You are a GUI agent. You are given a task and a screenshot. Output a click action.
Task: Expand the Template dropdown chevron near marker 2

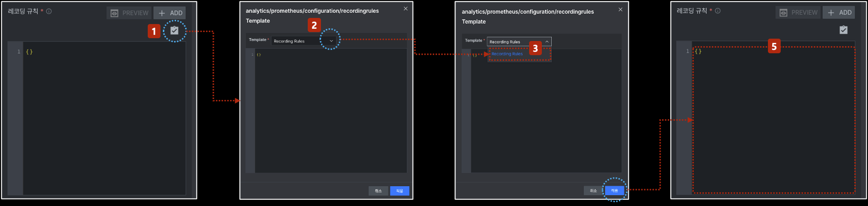[331, 41]
